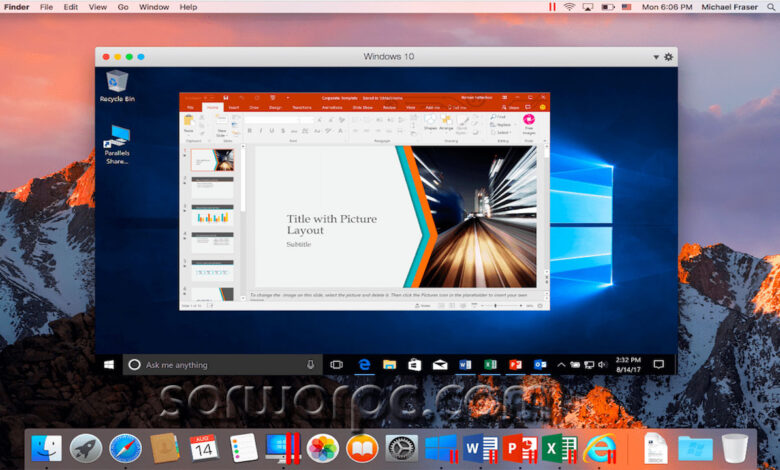Screen dimensions: 780x470
Task: Switch to the Transitions ribbon tab
Action: tap(301, 107)
